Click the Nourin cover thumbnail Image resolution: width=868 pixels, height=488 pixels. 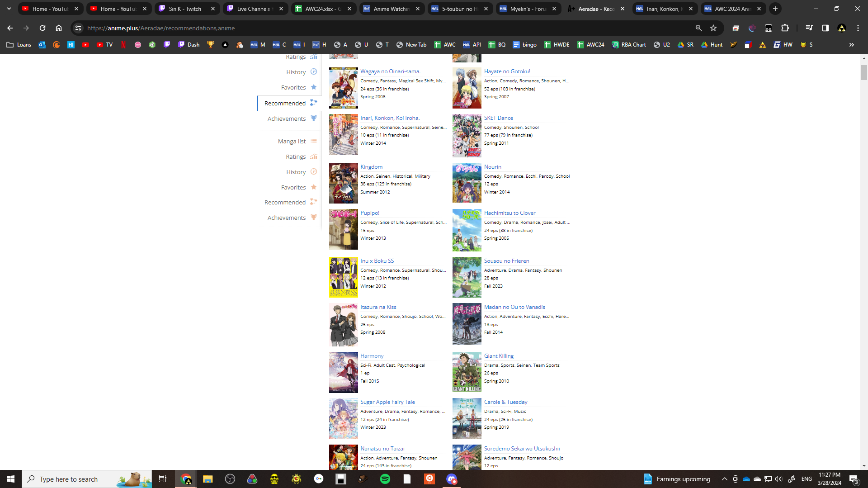pyautogui.click(x=467, y=183)
